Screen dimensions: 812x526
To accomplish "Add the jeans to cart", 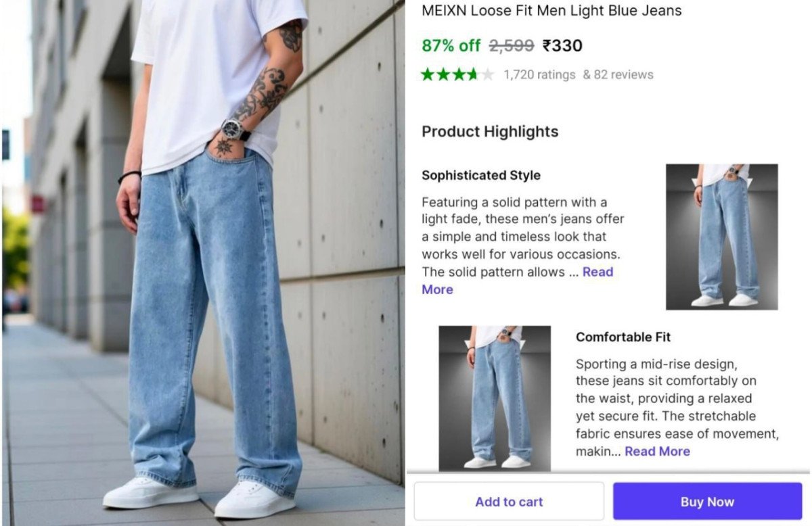I will point(509,501).
